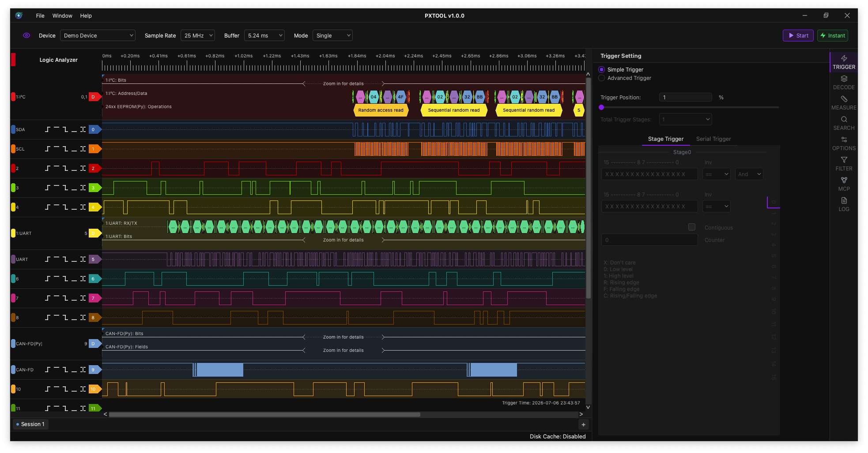The width and height of the screenshot is (868, 453).
Task: Click the second Stage0 trigger pattern field
Action: pyautogui.click(x=649, y=206)
